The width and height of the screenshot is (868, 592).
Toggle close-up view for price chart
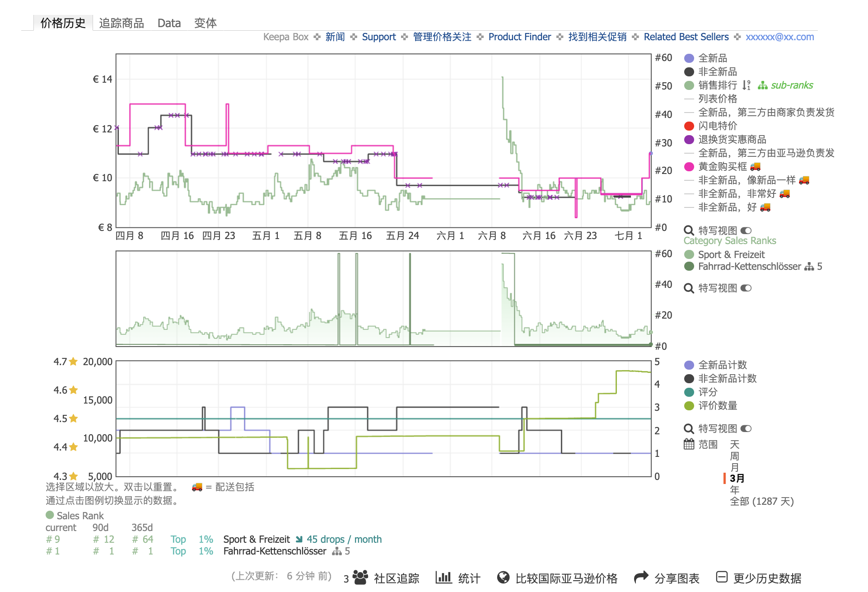(x=746, y=230)
